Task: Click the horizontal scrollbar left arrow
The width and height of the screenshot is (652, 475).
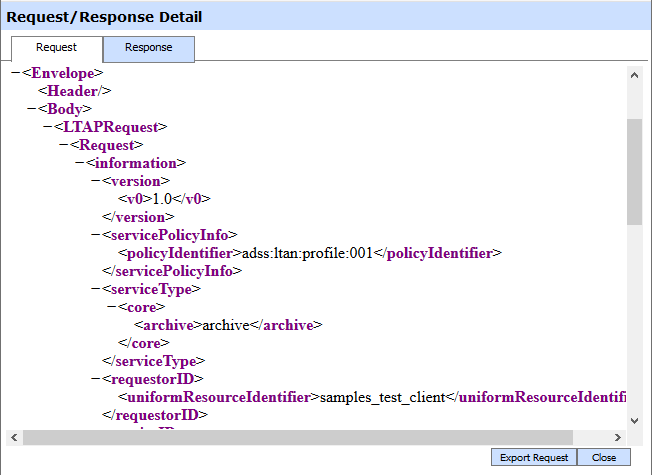Action: point(14,438)
